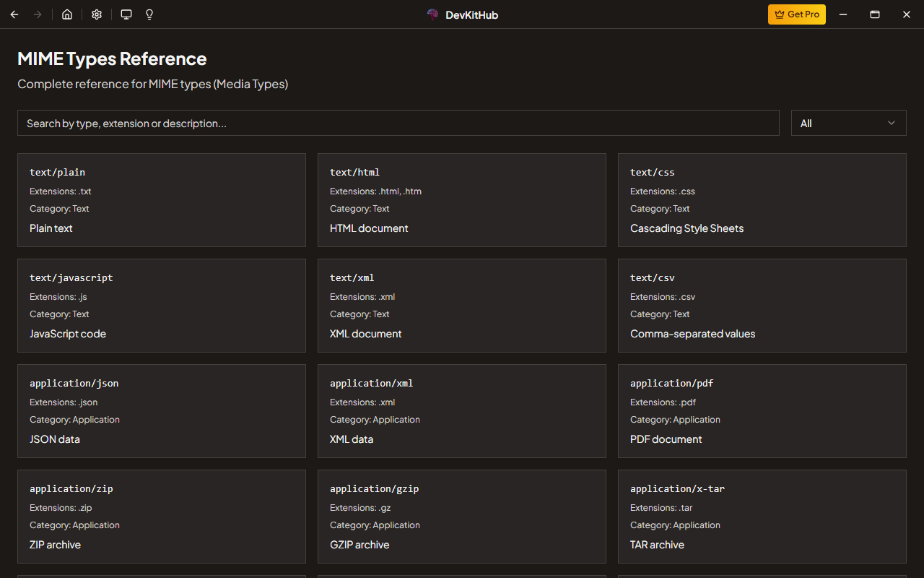The width and height of the screenshot is (924, 578).
Task: Select the application/x-tar card
Action: pyautogui.click(x=762, y=517)
